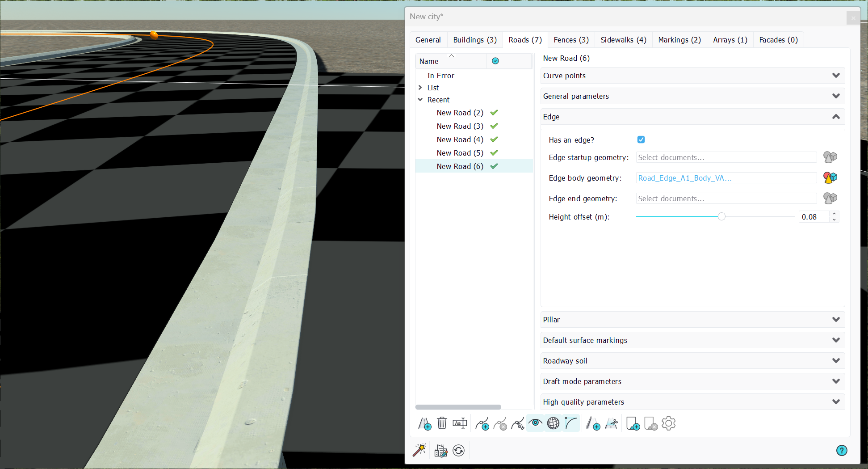Viewport: 868px width, 469px height.
Task: Toggle the eye visibility icon in toolbar
Action: point(535,423)
